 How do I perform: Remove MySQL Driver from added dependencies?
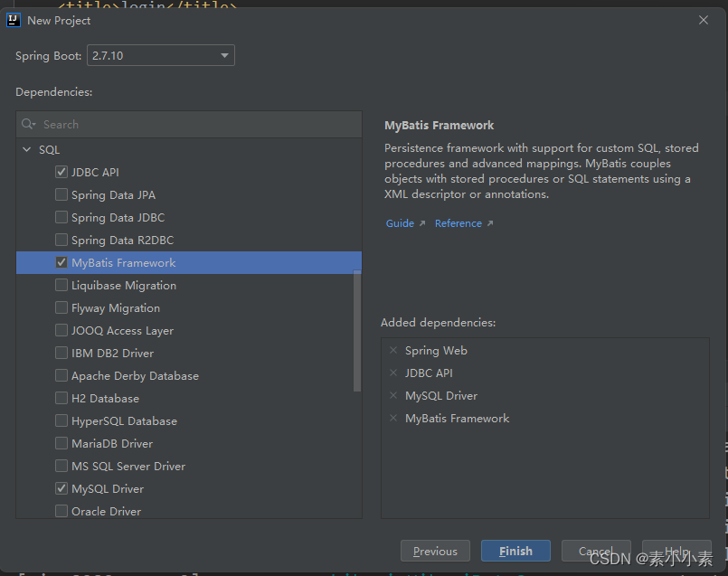tap(393, 395)
